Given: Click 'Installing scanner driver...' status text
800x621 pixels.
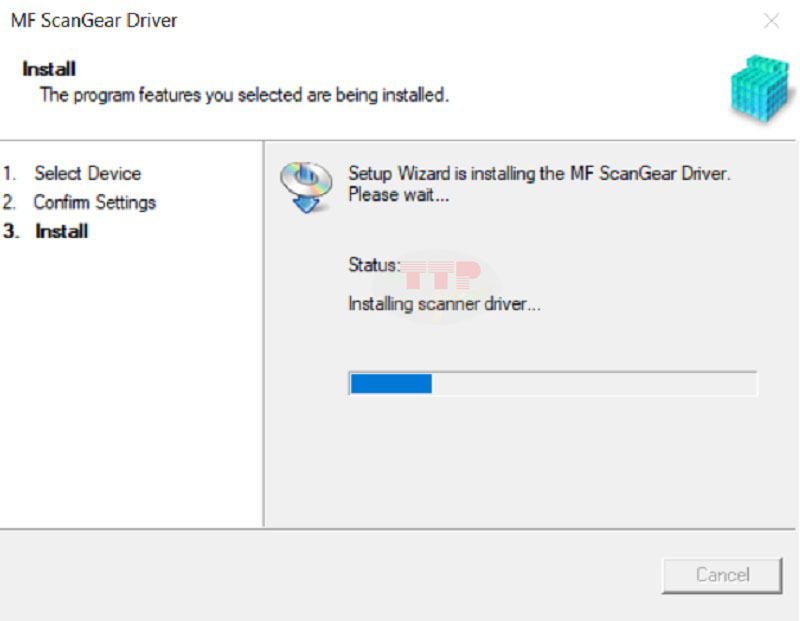Looking at the screenshot, I should 444,304.
